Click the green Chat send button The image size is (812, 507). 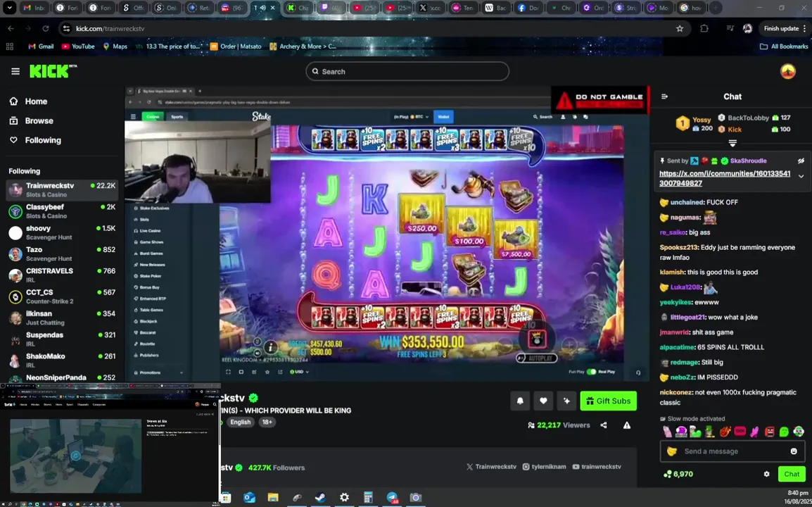coord(792,474)
